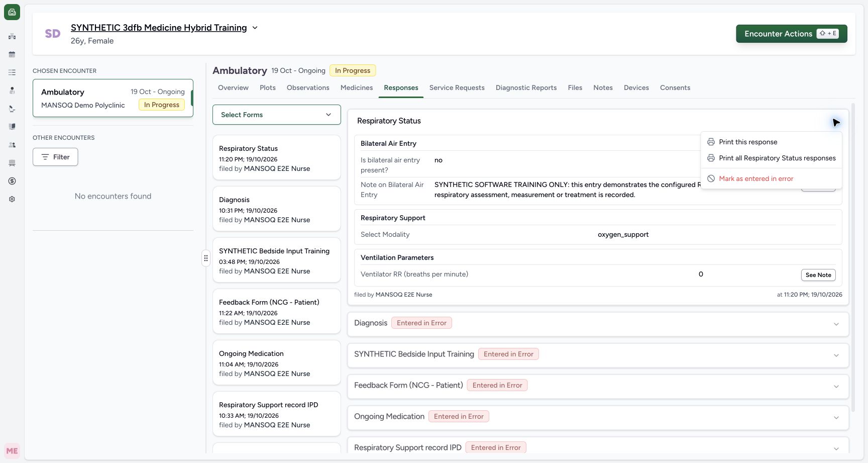Click the Filter button under Other Encounters
This screenshot has width=868, height=463.
[55, 157]
